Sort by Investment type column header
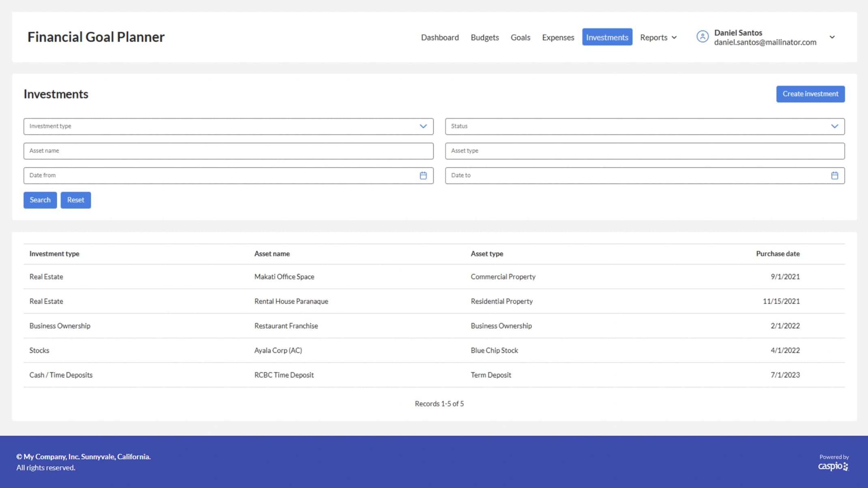This screenshot has height=488, width=868. pyautogui.click(x=54, y=254)
